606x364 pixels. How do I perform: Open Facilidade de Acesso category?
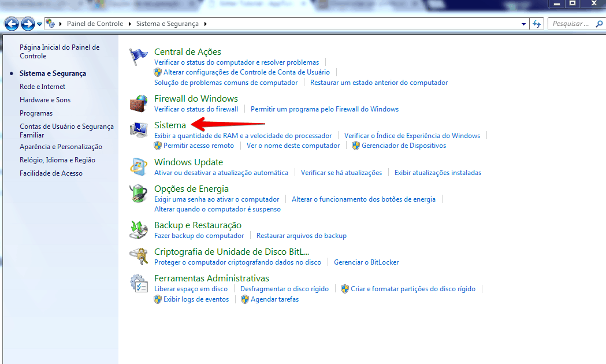coord(51,173)
